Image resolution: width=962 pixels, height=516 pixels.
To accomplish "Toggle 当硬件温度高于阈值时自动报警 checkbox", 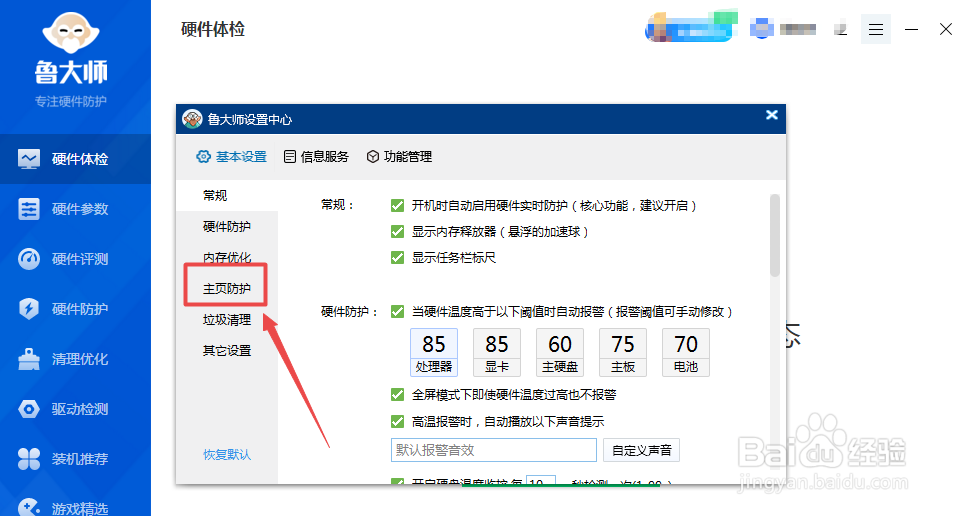I will [398, 312].
